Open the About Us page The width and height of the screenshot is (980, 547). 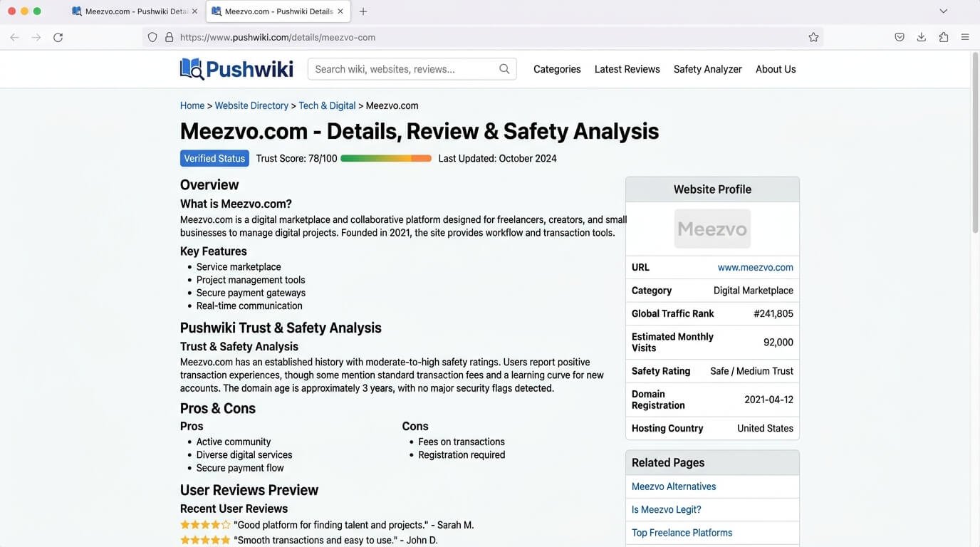pos(776,69)
